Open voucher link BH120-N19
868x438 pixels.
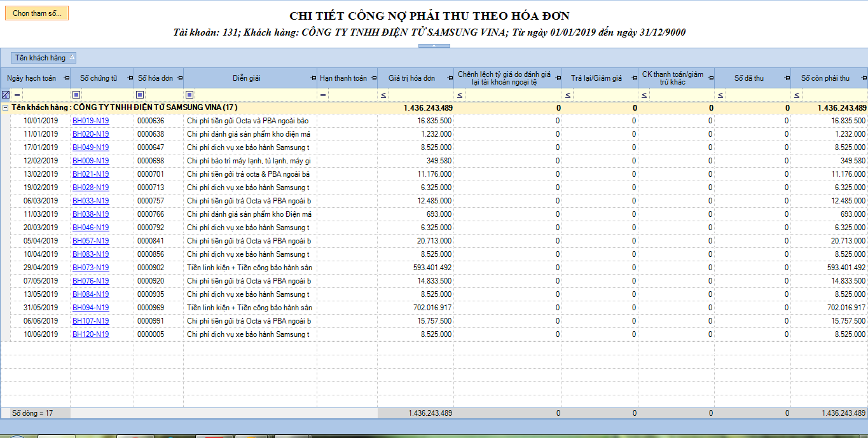pyautogui.click(x=90, y=334)
